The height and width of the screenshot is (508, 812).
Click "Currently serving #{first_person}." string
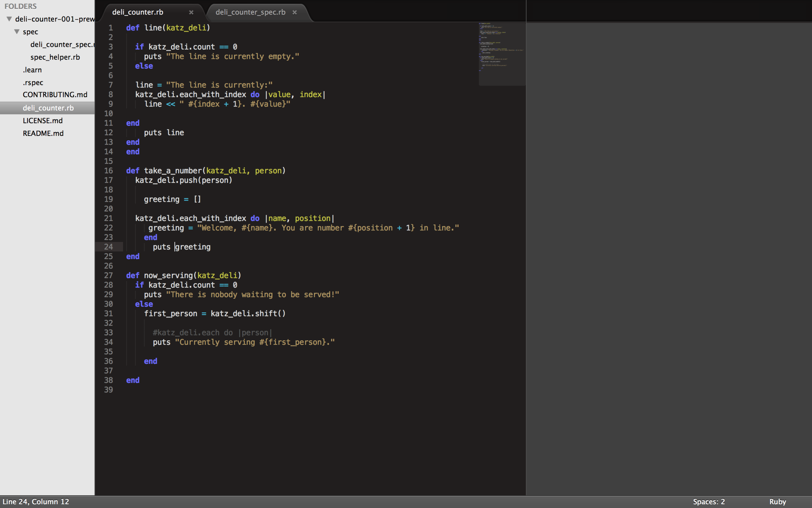click(x=255, y=342)
